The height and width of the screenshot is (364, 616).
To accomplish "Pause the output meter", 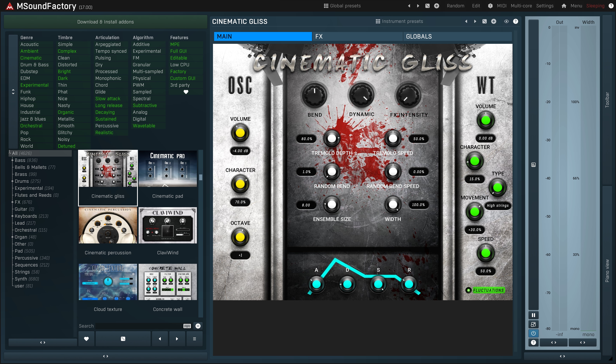I will [x=533, y=315].
